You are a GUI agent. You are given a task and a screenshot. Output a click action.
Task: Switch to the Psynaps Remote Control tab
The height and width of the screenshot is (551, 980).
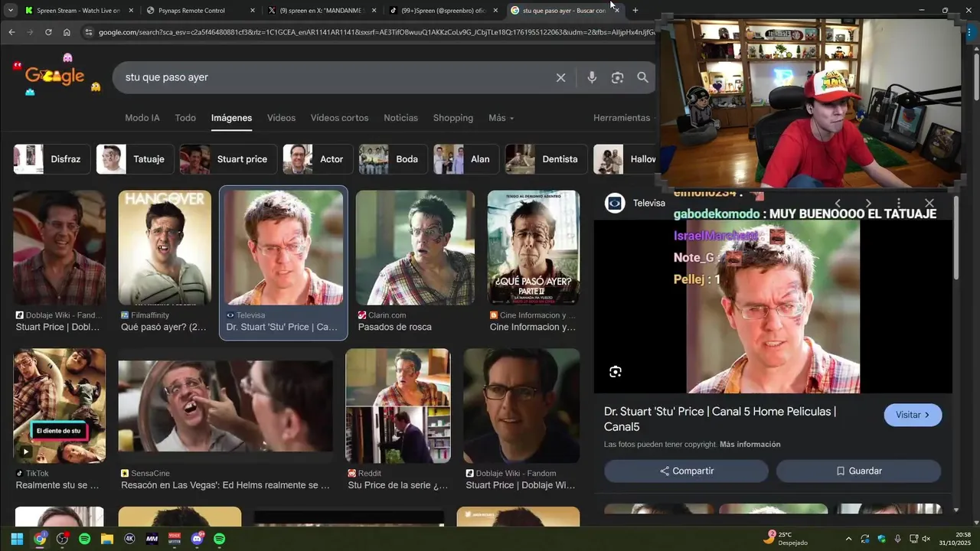[201, 11]
